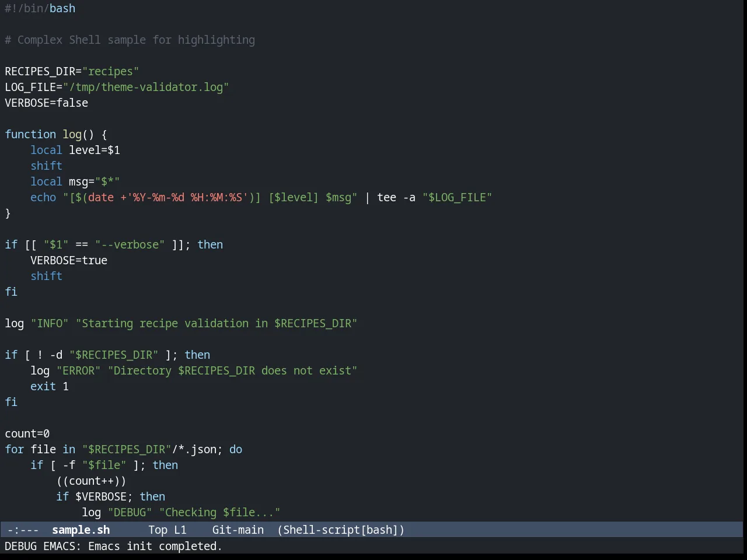Click the VERBOSE=false line
The image size is (747, 560).
46,103
